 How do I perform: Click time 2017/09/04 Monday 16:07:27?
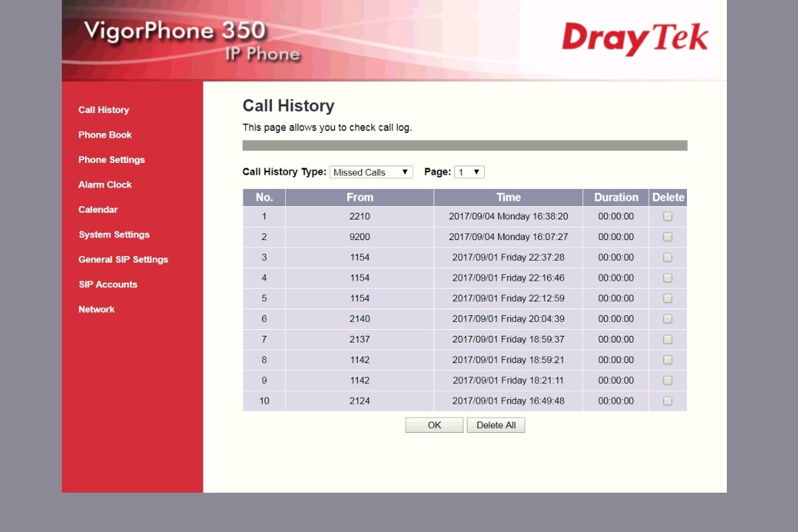click(509, 237)
